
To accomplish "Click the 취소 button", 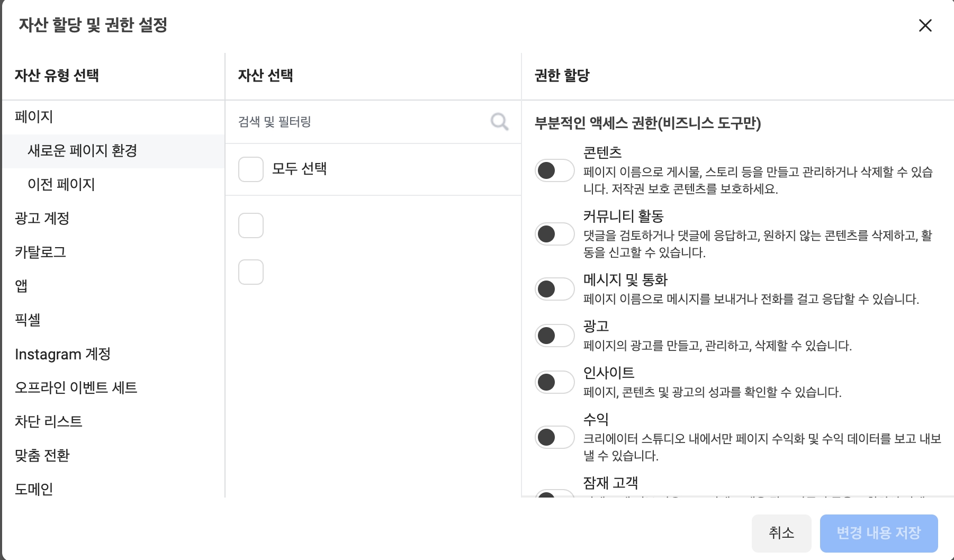I will click(x=781, y=532).
